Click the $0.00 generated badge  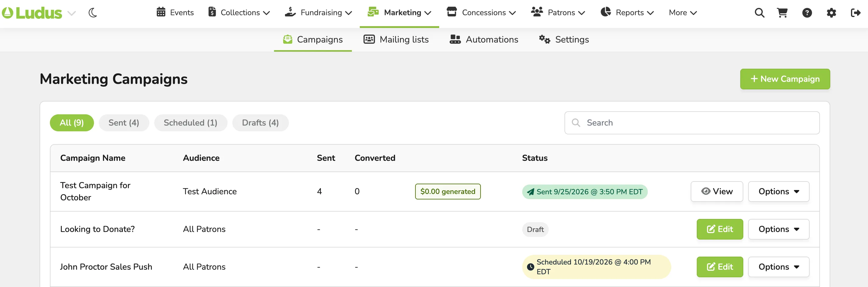pos(448,191)
